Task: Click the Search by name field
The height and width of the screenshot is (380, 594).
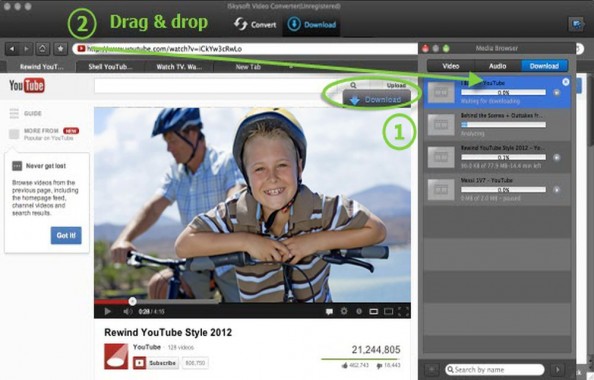Action: click(495, 369)
